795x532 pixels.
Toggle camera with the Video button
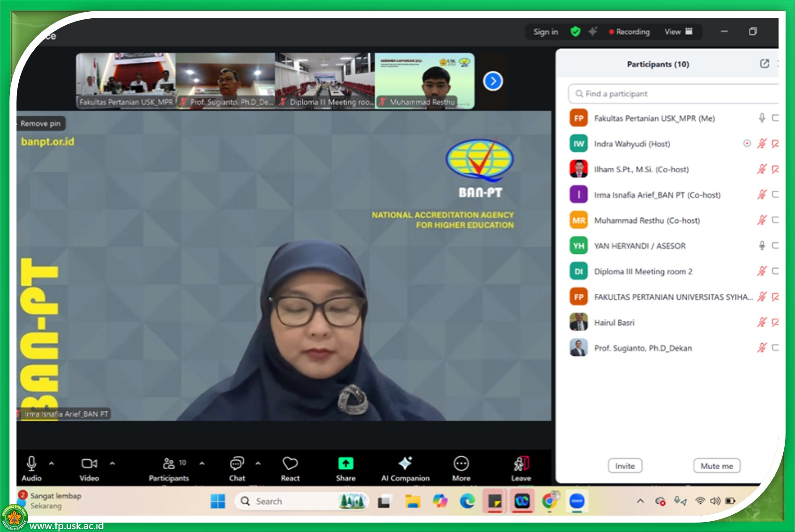[89, 469]
